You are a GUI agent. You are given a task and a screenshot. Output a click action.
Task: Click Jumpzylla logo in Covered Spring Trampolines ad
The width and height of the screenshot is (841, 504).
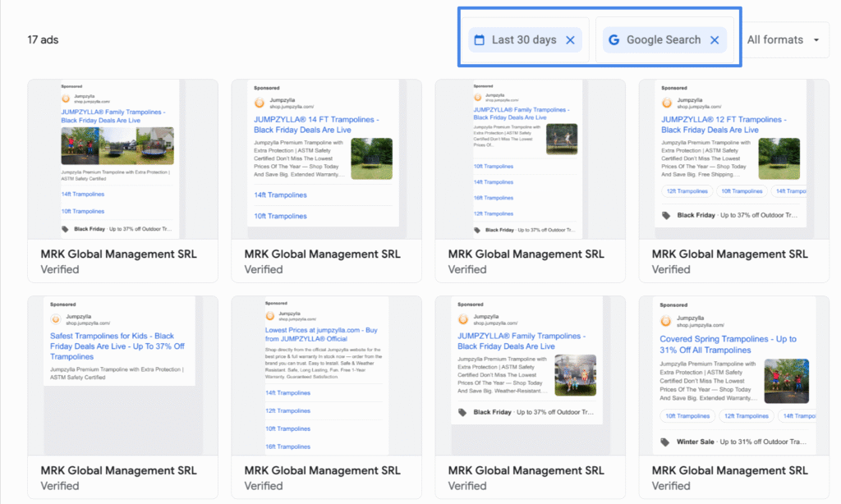[667, 319]
